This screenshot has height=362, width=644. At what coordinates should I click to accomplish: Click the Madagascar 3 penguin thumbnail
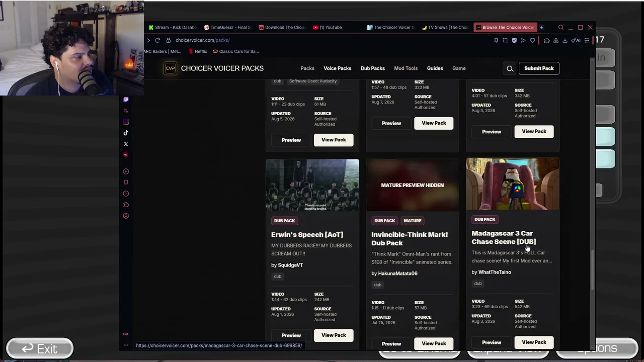point(513,184)
